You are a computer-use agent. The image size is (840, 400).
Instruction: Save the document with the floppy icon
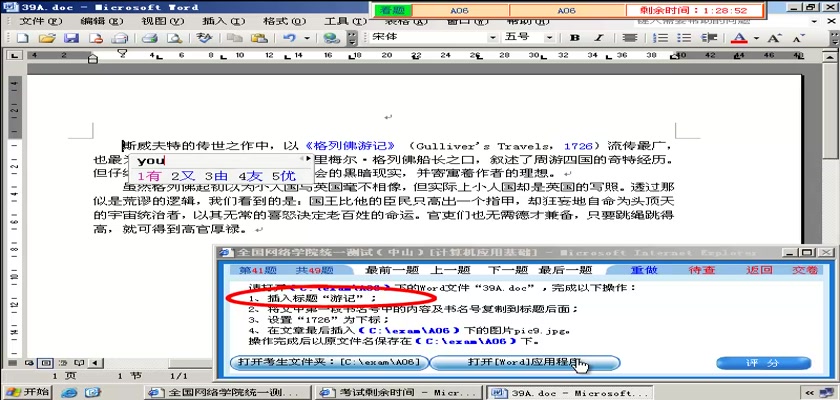71,38
